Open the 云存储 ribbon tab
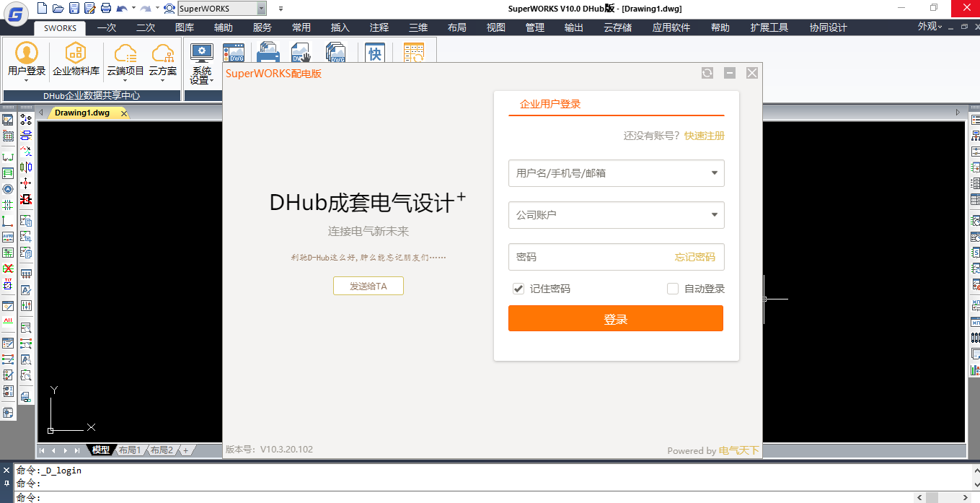980x503 pixels. click(x=618, y=27)
